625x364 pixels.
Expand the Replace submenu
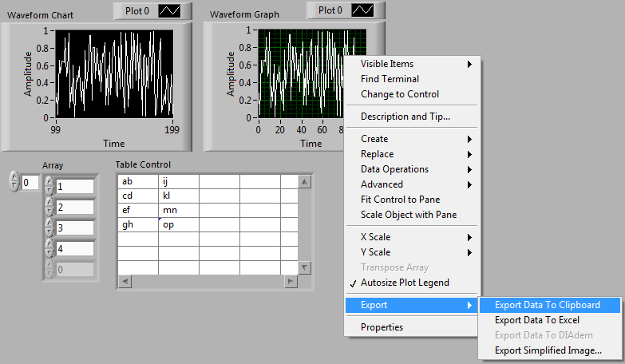[x=412, y=154]
